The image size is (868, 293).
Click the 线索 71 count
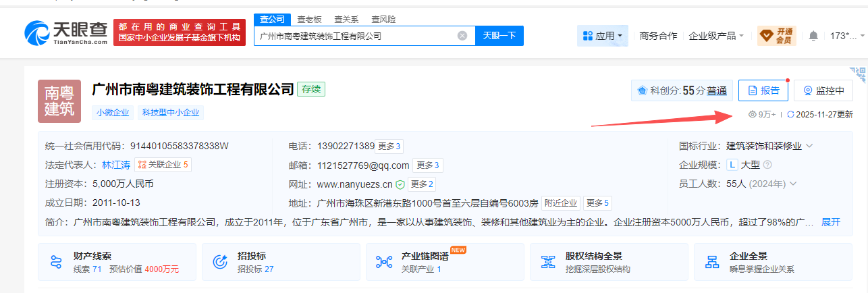[87, 269]
